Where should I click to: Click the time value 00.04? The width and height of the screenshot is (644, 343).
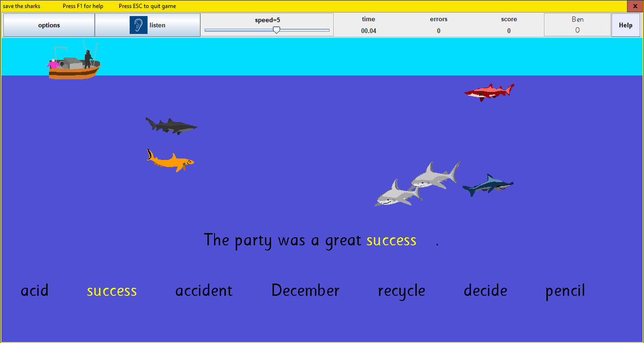click(x=369, y=31)
